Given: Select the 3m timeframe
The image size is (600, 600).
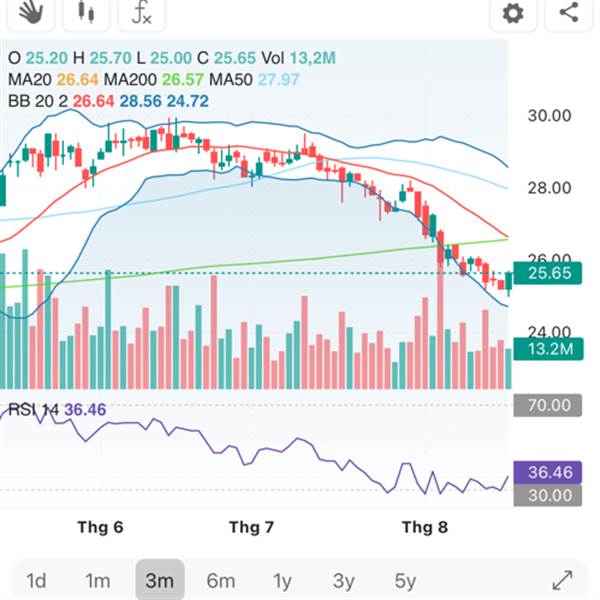Looking at the screenshot, I should click(x=160, y=580).
